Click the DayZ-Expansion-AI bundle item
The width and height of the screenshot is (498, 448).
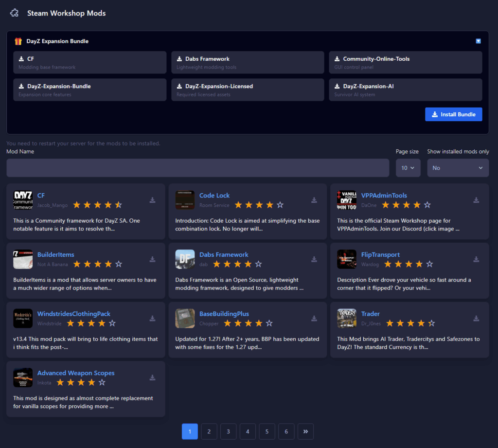tap(405, 90)
